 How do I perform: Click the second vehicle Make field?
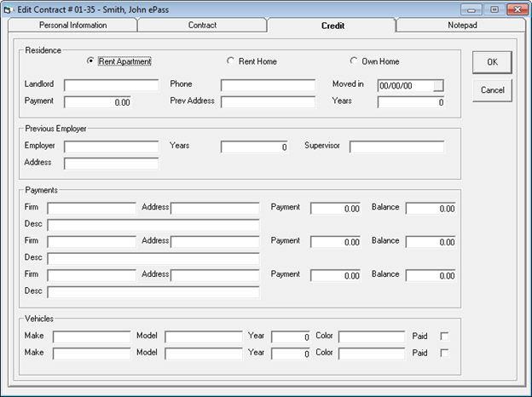(91, 354)
